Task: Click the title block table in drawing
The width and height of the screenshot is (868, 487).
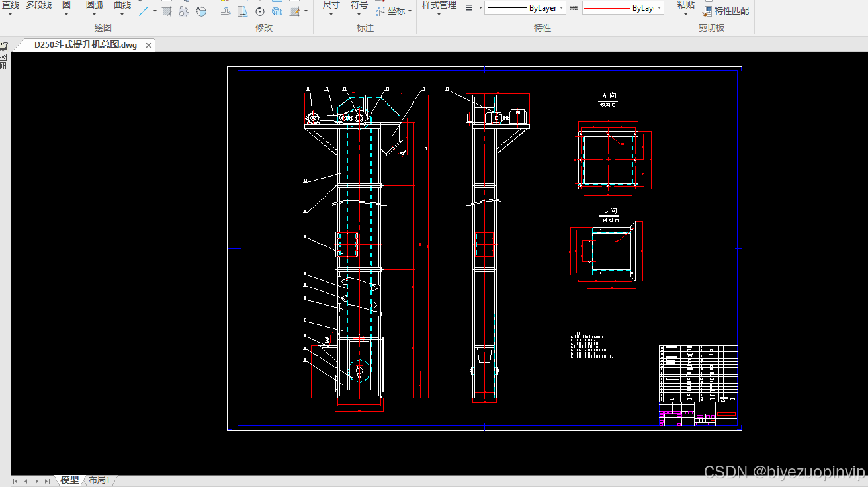Action: coord(698,385)
